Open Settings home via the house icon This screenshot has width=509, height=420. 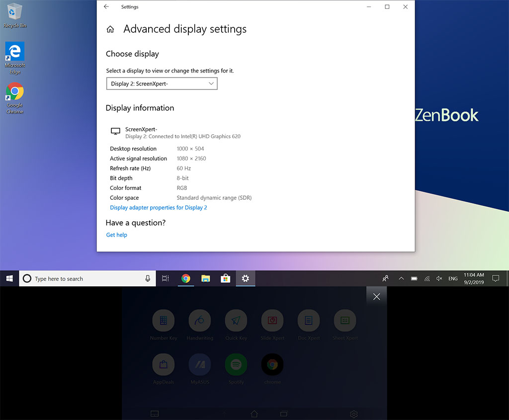pyautogui.click(x=110, y=29)
